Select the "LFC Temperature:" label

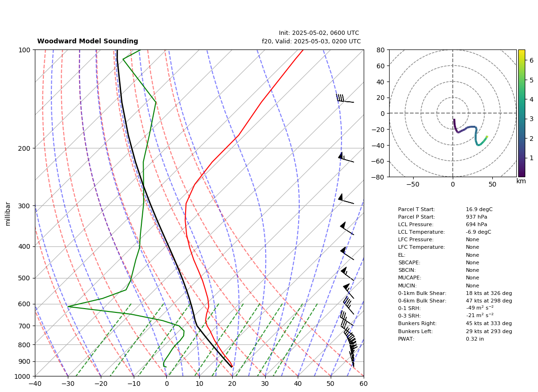click(x=421, y=247)
